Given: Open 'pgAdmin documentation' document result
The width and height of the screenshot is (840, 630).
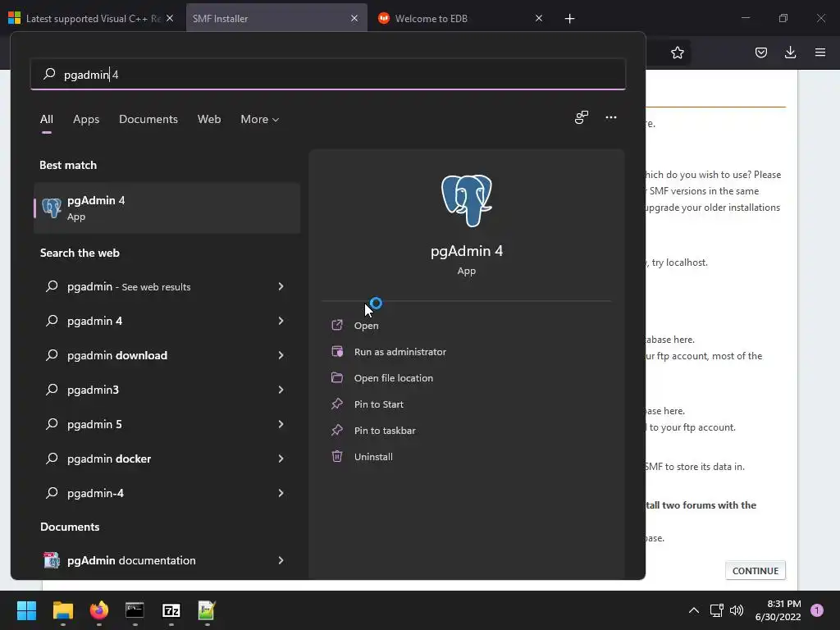Looking at the screenshot, I should [x=131, y=560].
